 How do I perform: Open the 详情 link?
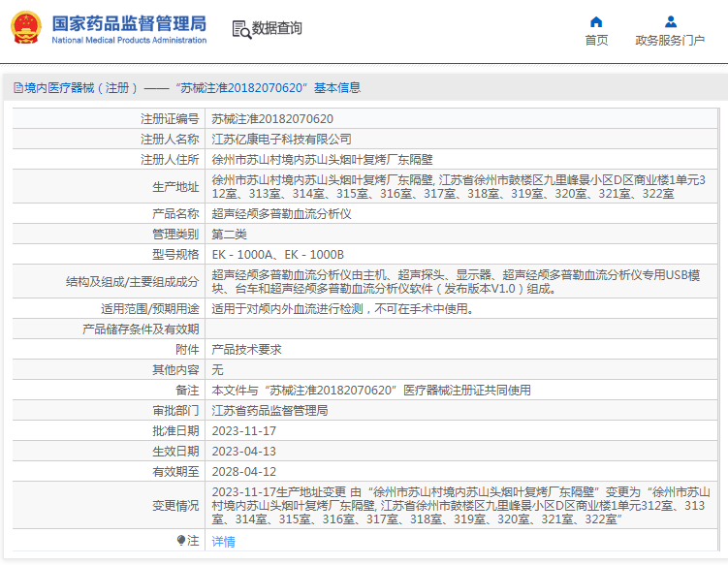coord(223,542)
